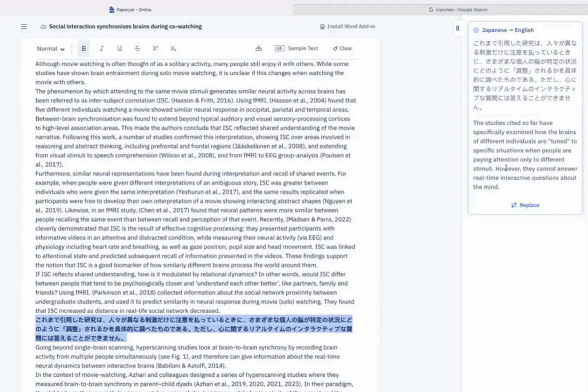Viewport: 588px width, 392px height.
Task: Open the Normal paragraph style dropdown
Action: pos(51,49)
